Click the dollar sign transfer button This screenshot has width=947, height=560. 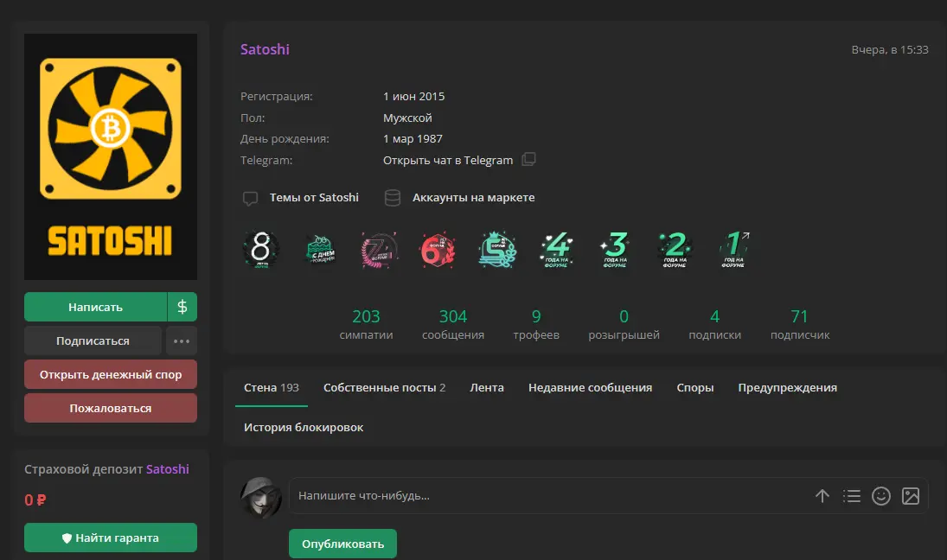pos(182,307)
